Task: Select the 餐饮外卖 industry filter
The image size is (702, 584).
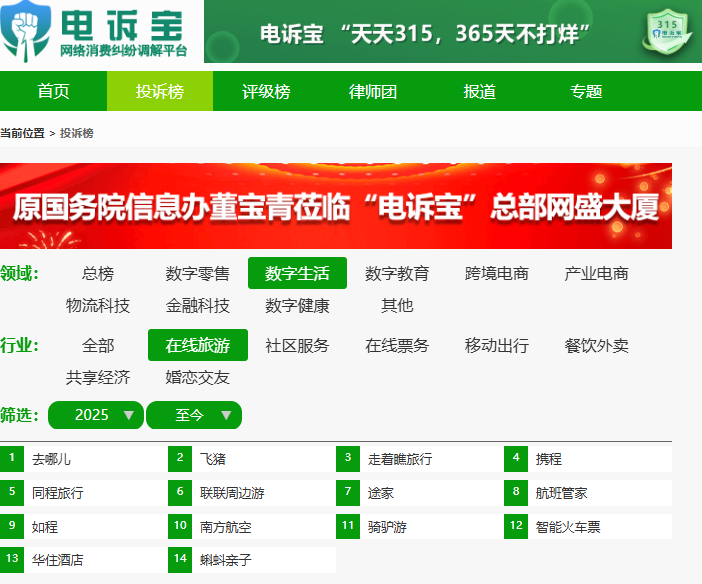Action: point(596,345)
